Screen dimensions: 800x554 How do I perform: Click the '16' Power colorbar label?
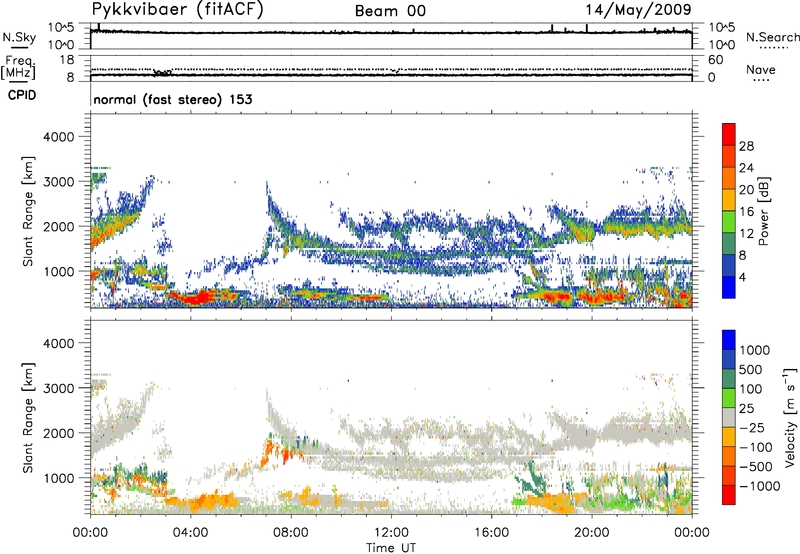pyautogui.click(x=746, y=212)
